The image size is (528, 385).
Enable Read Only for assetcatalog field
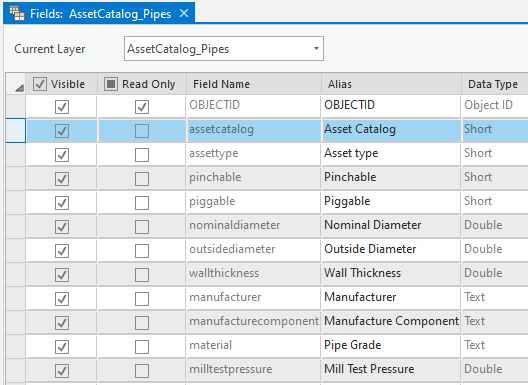coord(142,131)
